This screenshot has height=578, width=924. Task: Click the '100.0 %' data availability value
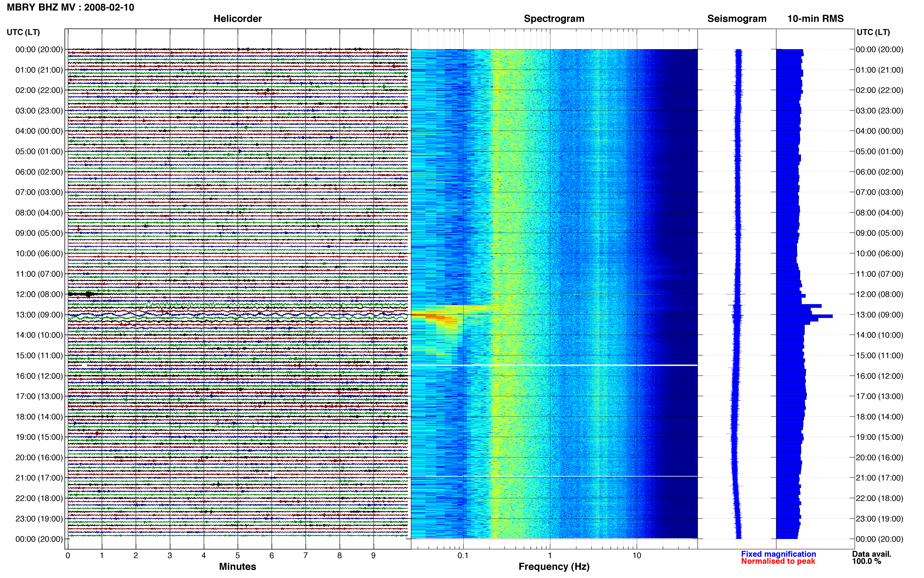tap(867, 561)
